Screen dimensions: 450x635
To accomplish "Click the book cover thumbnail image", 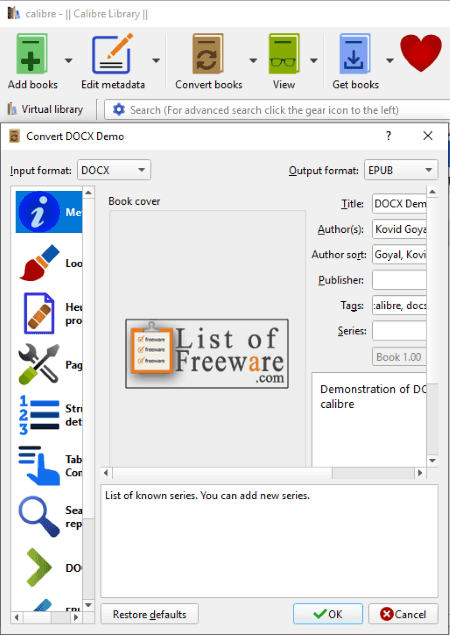I will pos(207,354).
